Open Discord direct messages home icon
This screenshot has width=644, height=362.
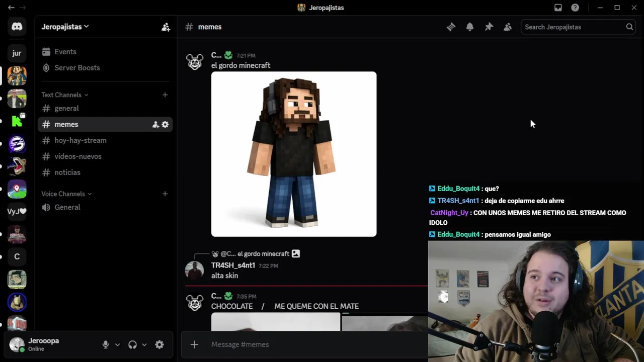(x=17, y=27)
